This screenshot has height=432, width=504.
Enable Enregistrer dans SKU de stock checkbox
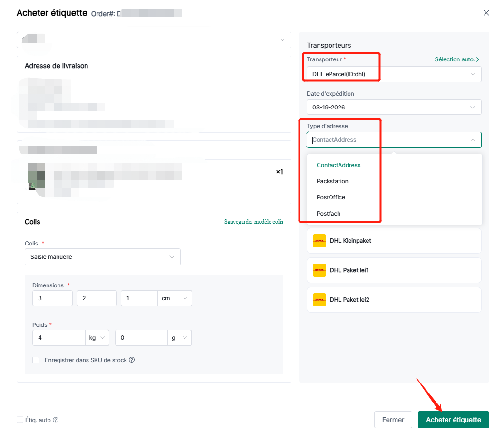(36, 360)
